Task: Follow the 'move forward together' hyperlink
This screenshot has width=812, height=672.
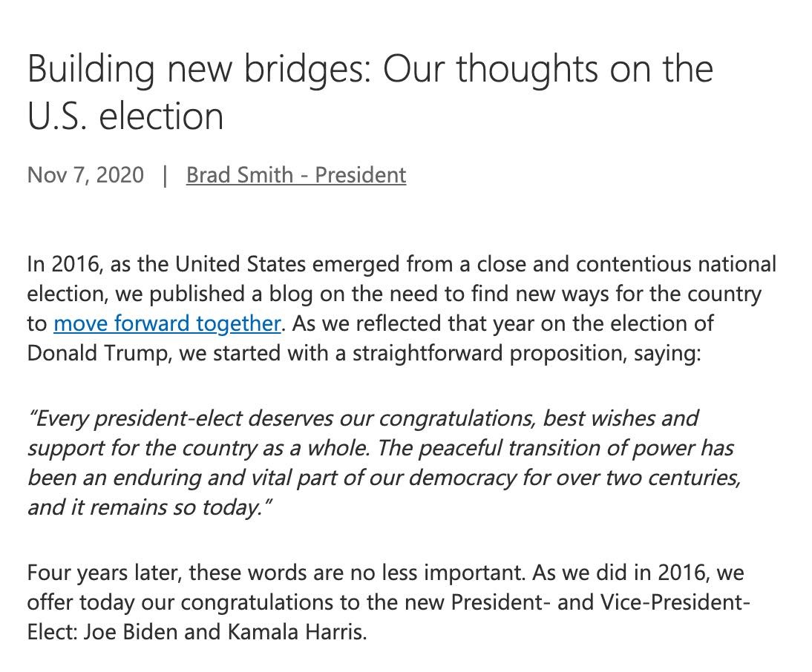Action: (x=167, y=323)
